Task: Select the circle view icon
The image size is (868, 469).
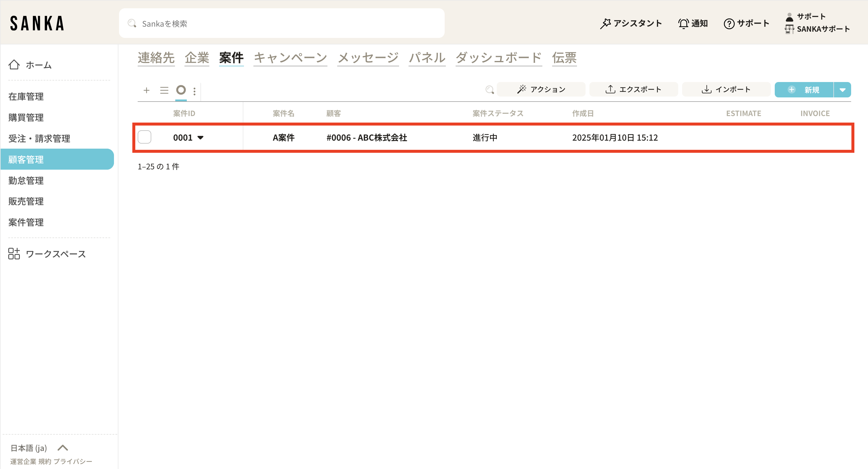Action: (x=181, y=90)
